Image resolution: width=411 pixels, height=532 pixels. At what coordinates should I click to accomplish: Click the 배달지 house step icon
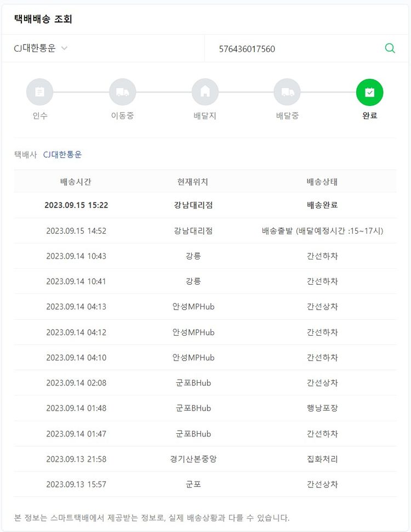pos(205,92)
